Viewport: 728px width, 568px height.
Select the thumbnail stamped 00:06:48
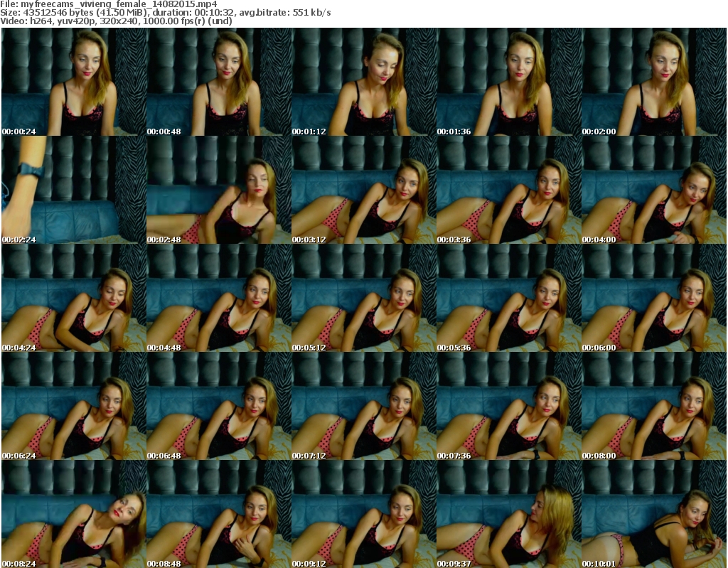tap(219, 406)
